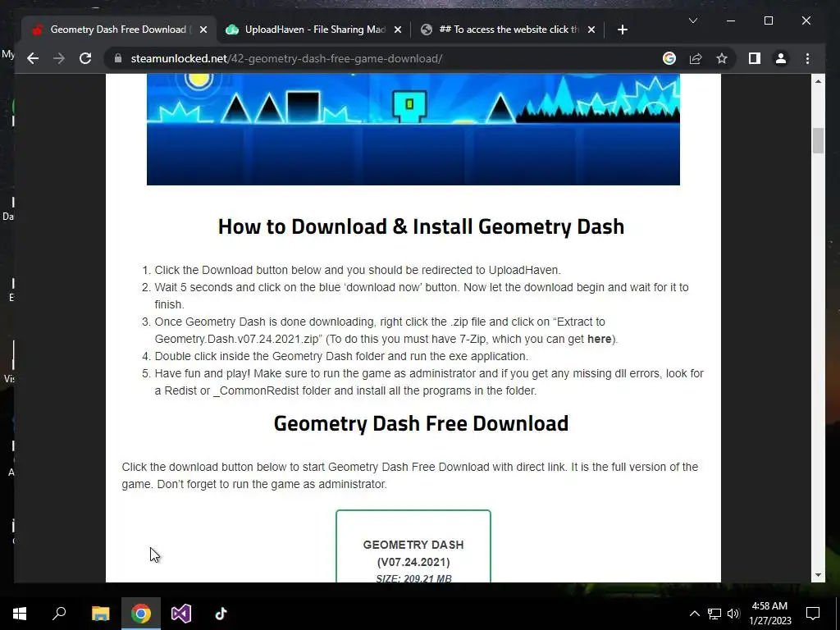
Task: Click 'Geometry Dash Free Download' heading
Action: [x=421, y=423]
